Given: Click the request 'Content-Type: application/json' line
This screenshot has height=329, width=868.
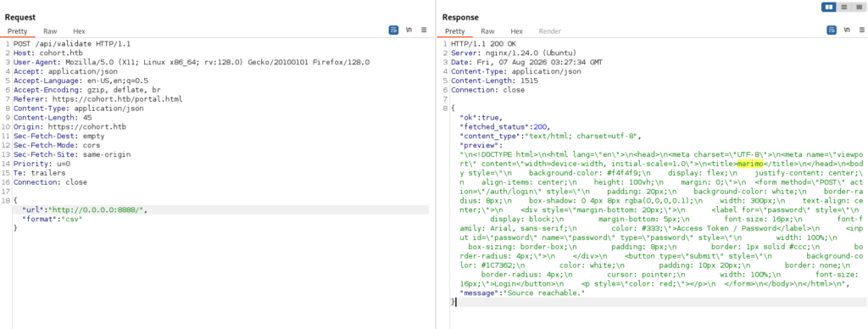Looking at the screenshot, I should pyautogui.click(x=79, y=109).
